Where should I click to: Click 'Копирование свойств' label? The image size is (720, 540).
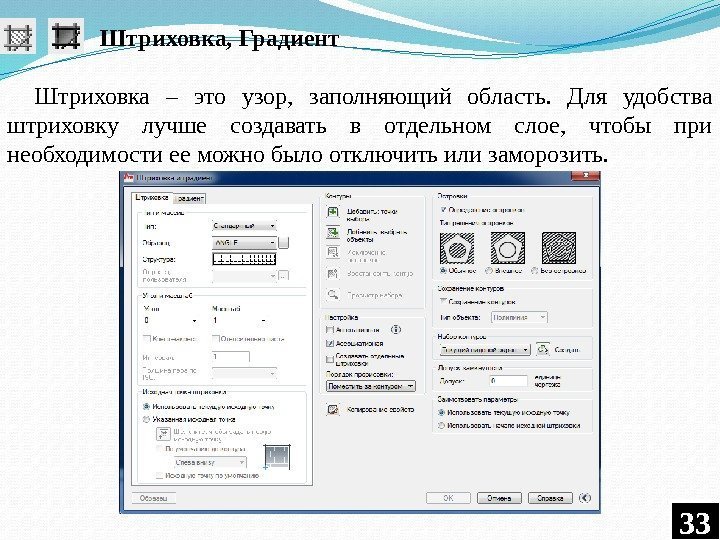pos(381,410)
